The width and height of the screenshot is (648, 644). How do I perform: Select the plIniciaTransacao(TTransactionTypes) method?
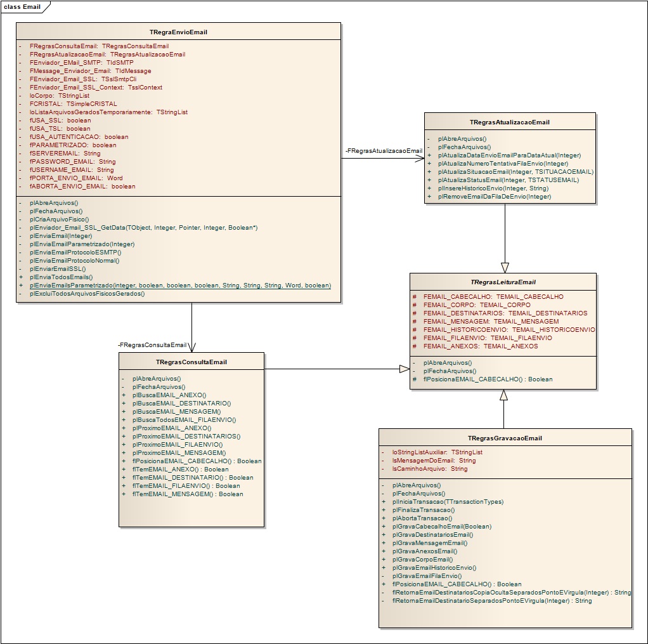click(448, 501)
